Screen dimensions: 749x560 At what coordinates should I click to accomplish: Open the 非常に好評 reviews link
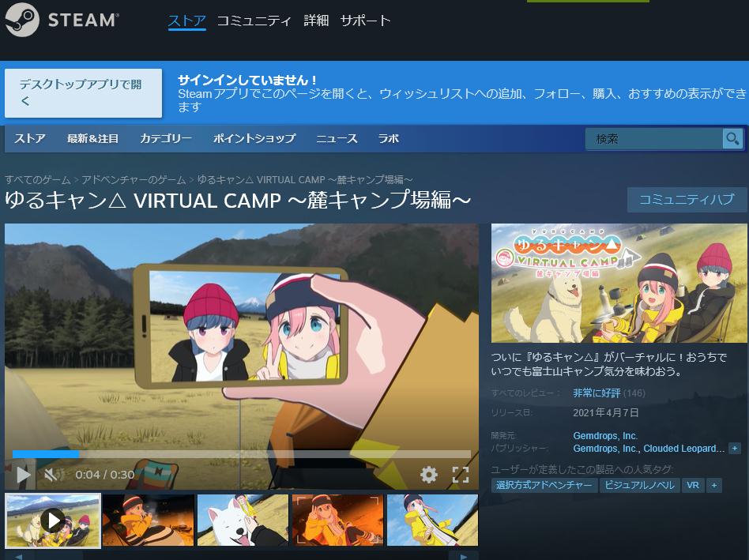coord(597,393)
